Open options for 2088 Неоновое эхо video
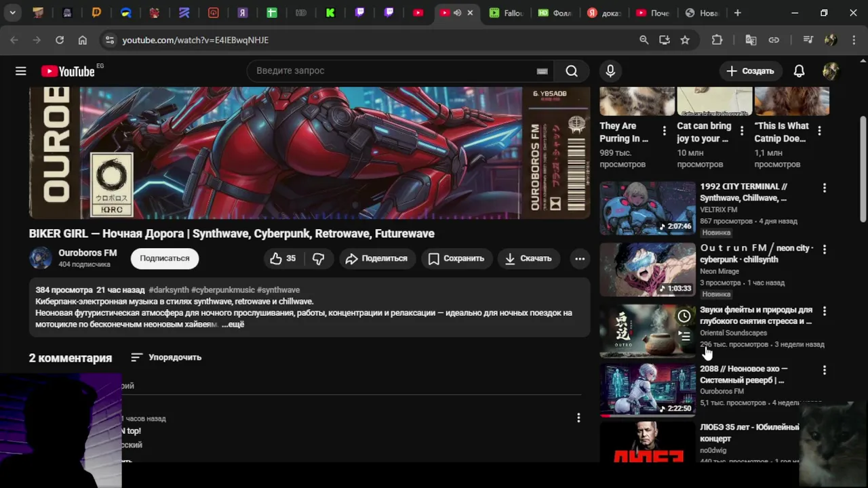The width and height of the screenshot is (868, 488). (825, 370)
